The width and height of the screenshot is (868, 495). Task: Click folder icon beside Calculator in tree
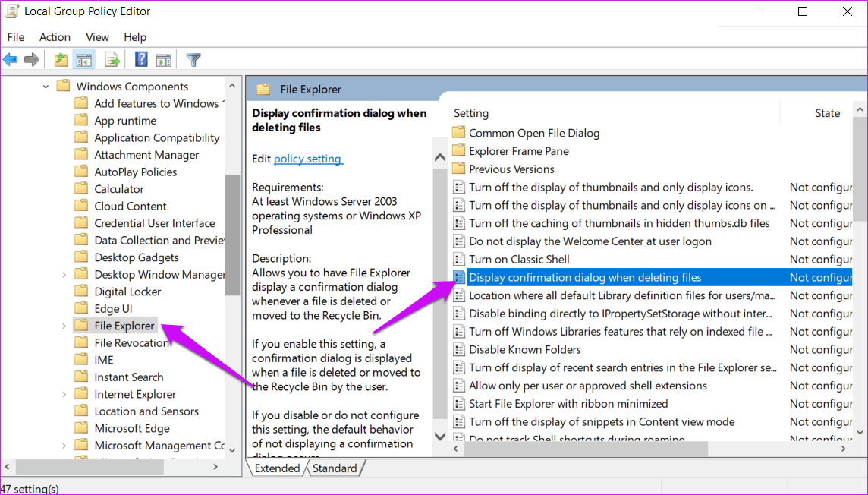81,189
